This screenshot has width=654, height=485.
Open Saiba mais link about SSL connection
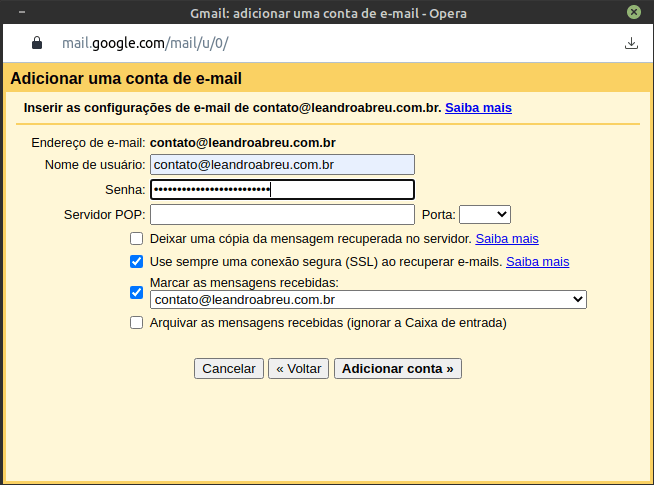click(538, 261)
